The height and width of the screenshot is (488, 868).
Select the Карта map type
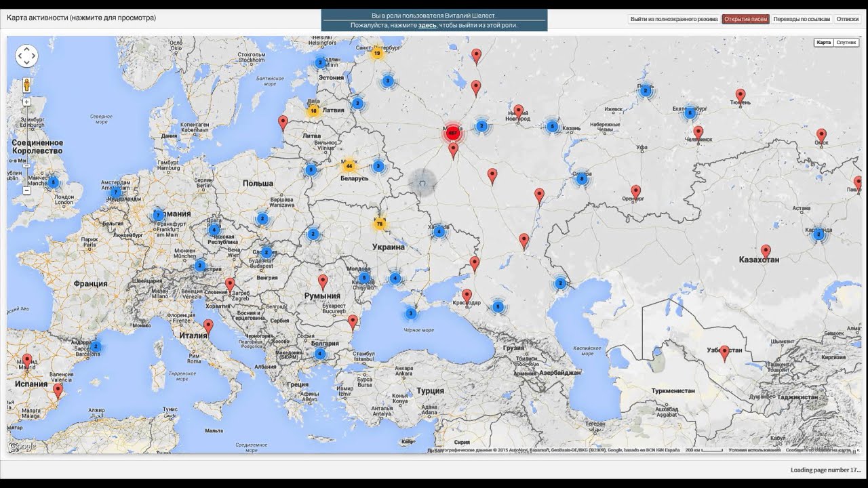pos(823,42)
